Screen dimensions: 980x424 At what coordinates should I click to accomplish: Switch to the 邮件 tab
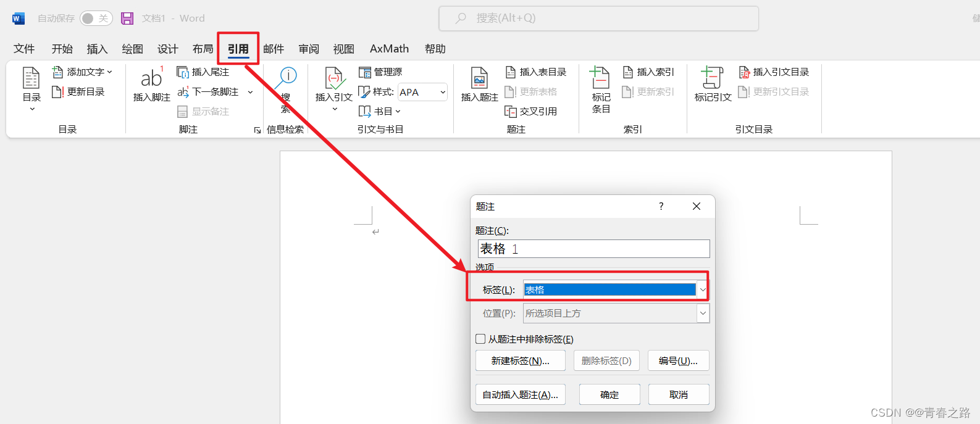click(x=274, y=49)
